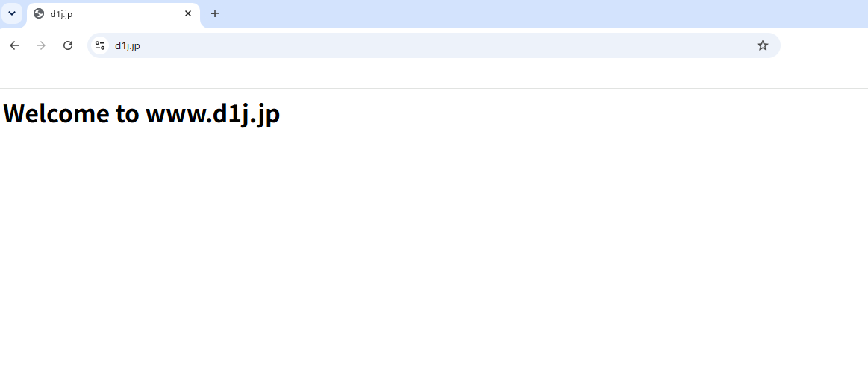Click the empty bookmarks bar under the address bar

(434, 74)
